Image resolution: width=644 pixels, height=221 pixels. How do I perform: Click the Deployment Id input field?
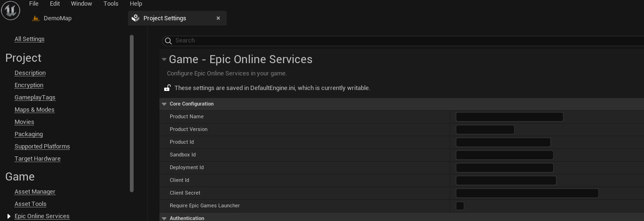pos(504,168)
